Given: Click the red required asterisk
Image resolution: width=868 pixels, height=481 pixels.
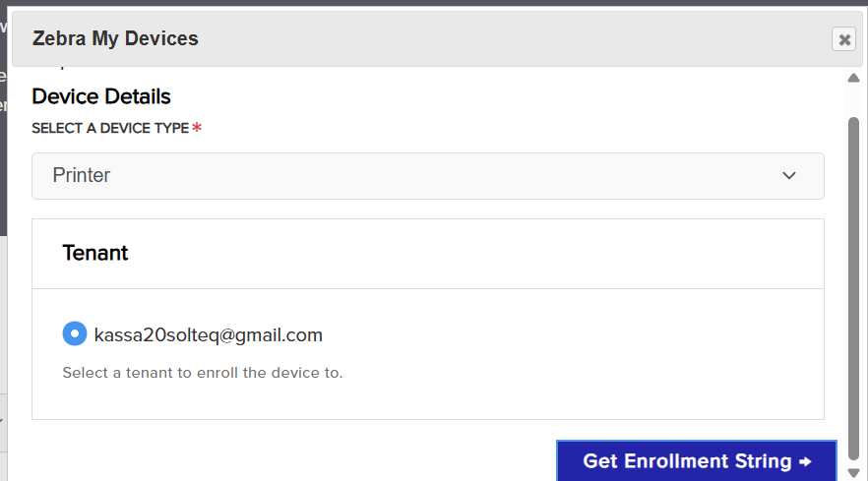Looking at the screenshot, I should pos(197,129).
